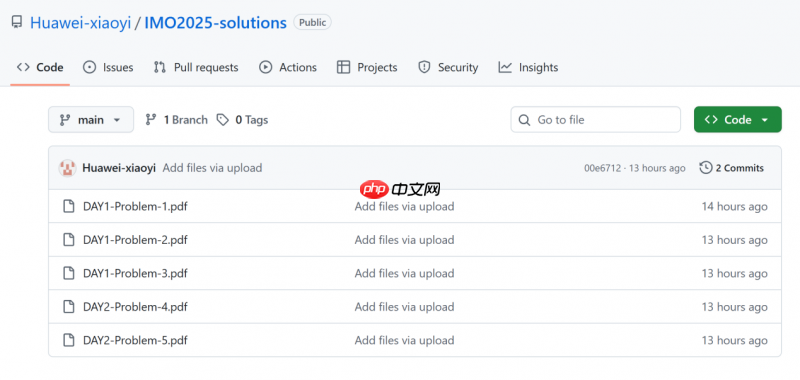The height and width of the screenshot is (380, 800).
Task: Click the tag icon beside 0 Tags
Action: click(222, 120)
